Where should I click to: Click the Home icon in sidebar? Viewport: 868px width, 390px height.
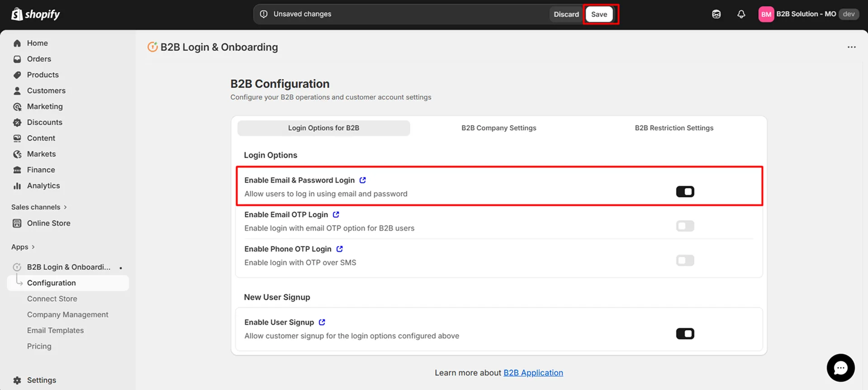click(17, 43)
